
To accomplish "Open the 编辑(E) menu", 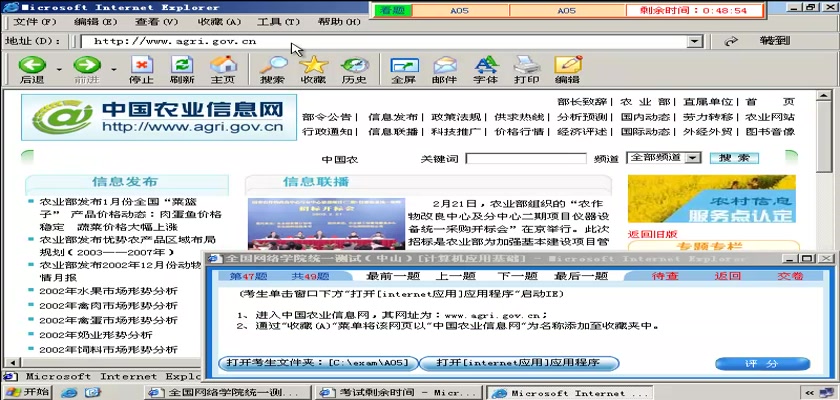I will [95, 22].
